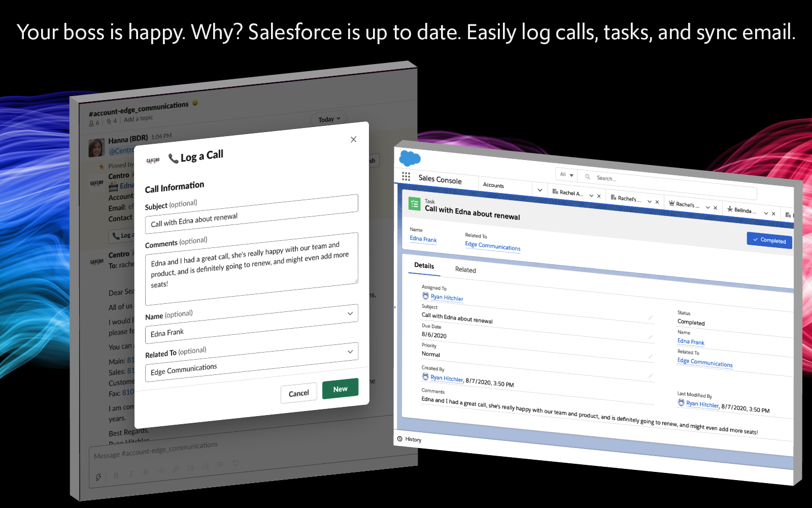The height and width of the screenshot is (508, 812).
Task: Open the All search scope dropdown
Action: pyautogui.click(x=566, y=174)
